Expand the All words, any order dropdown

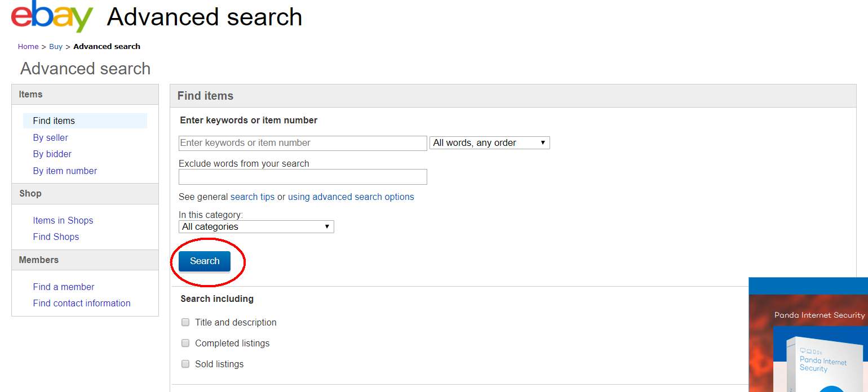490,143
